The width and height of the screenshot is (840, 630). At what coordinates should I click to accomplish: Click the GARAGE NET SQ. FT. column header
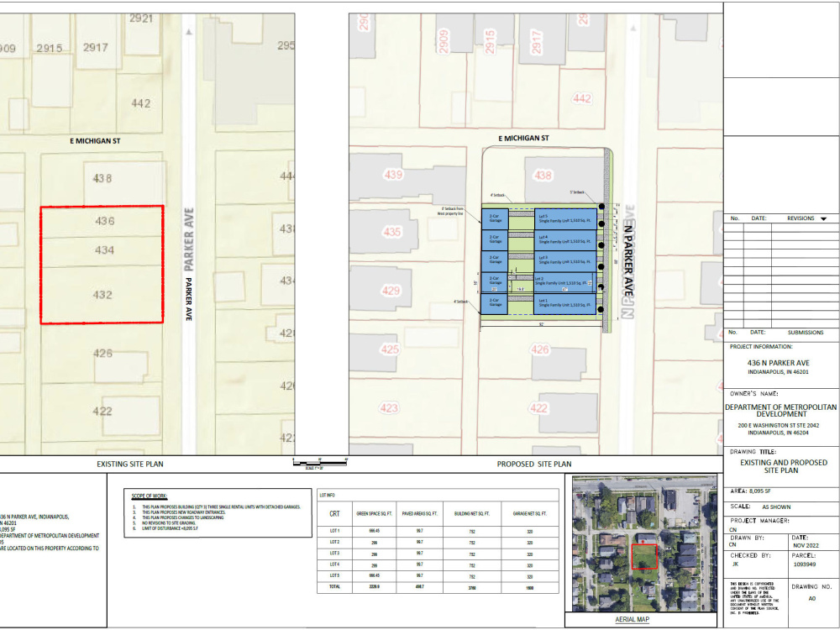[530, 513]
